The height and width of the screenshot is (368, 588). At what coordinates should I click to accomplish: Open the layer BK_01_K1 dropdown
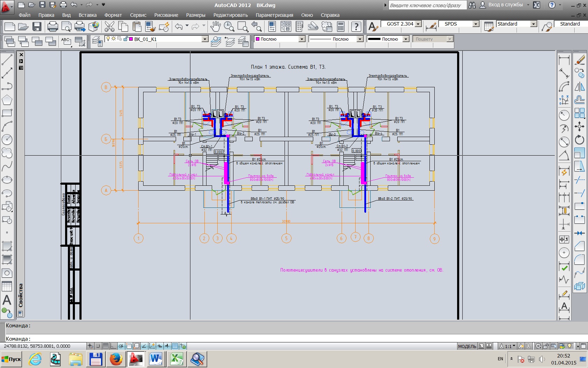205,39
